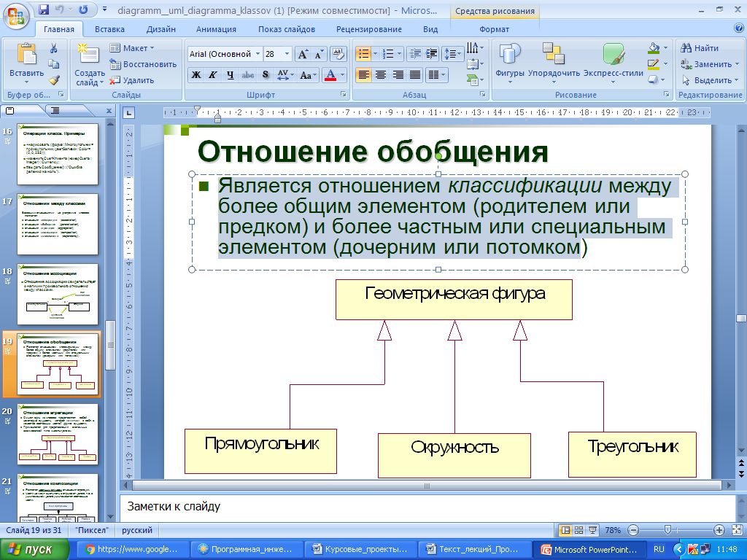The width and height of the screenshot is (747, 560).
Task: Click the Cut scissors icon
Action: coord(53,48)
